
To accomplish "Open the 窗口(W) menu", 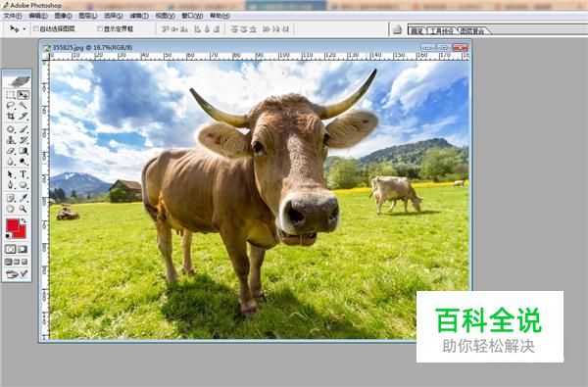I will pyautogui.click(x=192, y=16).
